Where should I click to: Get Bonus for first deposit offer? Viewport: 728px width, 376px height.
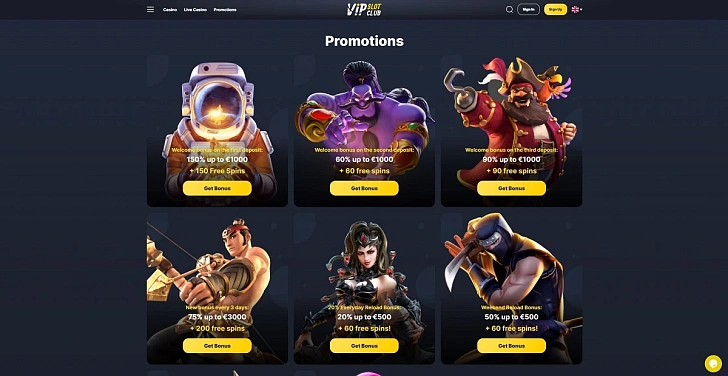click(217, 188)
